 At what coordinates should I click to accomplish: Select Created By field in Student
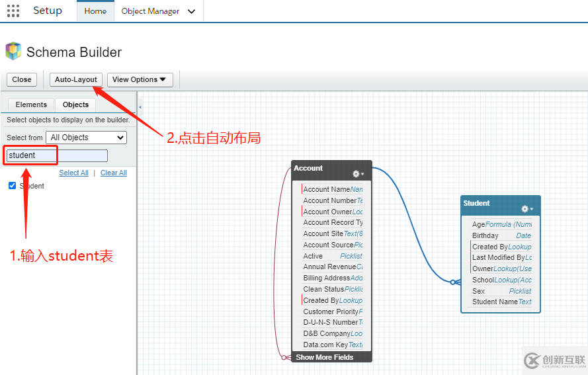coord(501,247)
